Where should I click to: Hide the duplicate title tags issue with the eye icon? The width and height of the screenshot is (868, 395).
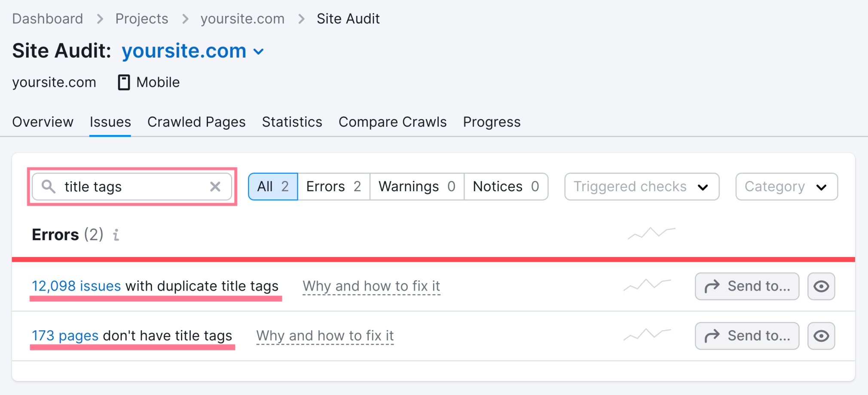821,286
